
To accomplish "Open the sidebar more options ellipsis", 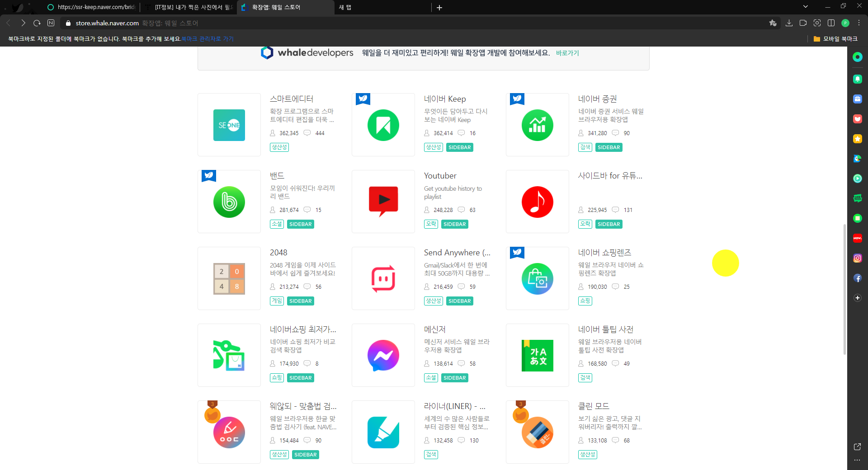I will 857,460.
